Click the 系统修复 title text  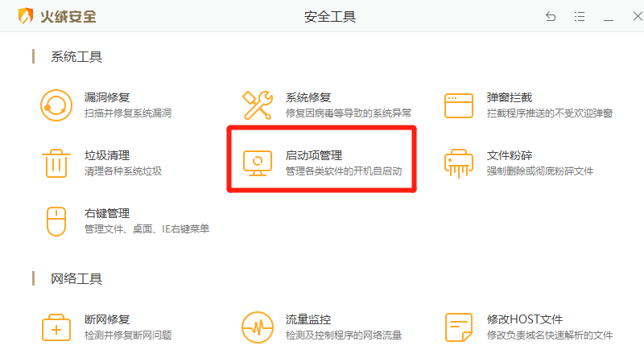click(308, 97)
